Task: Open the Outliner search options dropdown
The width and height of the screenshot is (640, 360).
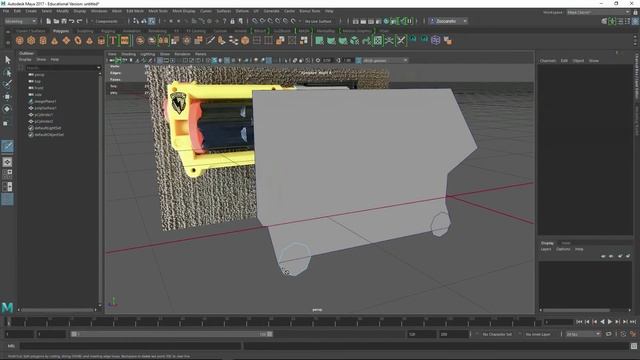Action: point(98,68)
